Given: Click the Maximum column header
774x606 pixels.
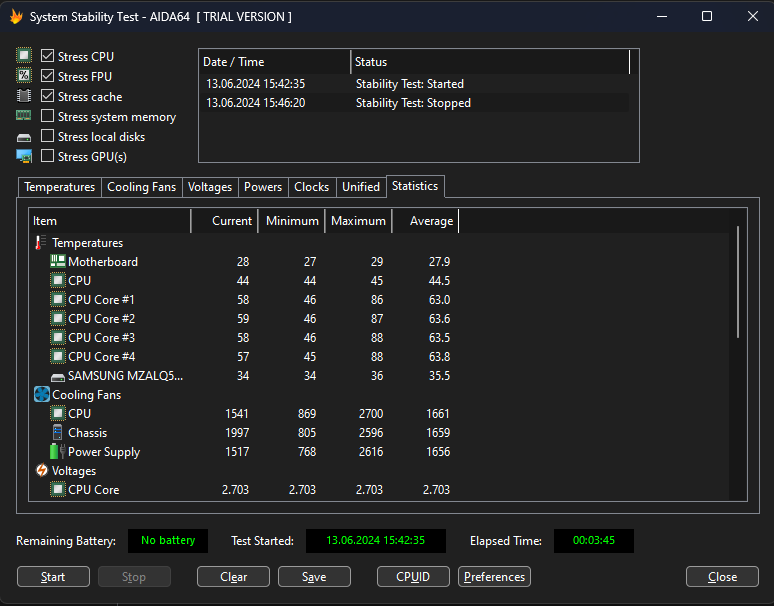Looking at the screenshot, I should (358, 221).
